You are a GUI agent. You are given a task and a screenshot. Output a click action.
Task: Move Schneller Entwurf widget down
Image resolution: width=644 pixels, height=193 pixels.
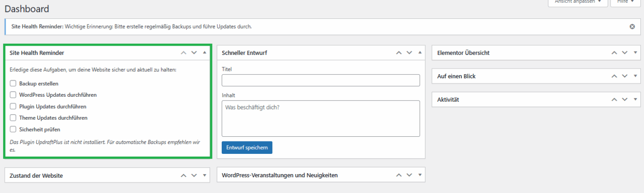pyautogui.click(x=409, y=53)
